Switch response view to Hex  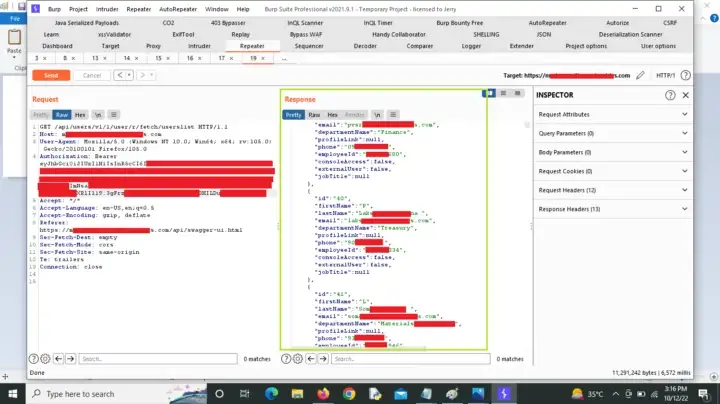point(332,115)
